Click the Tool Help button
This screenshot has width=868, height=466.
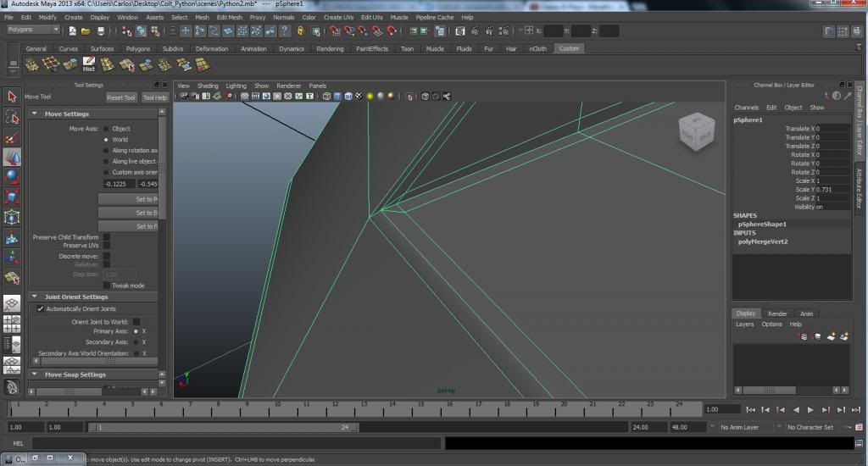[154, 97]
